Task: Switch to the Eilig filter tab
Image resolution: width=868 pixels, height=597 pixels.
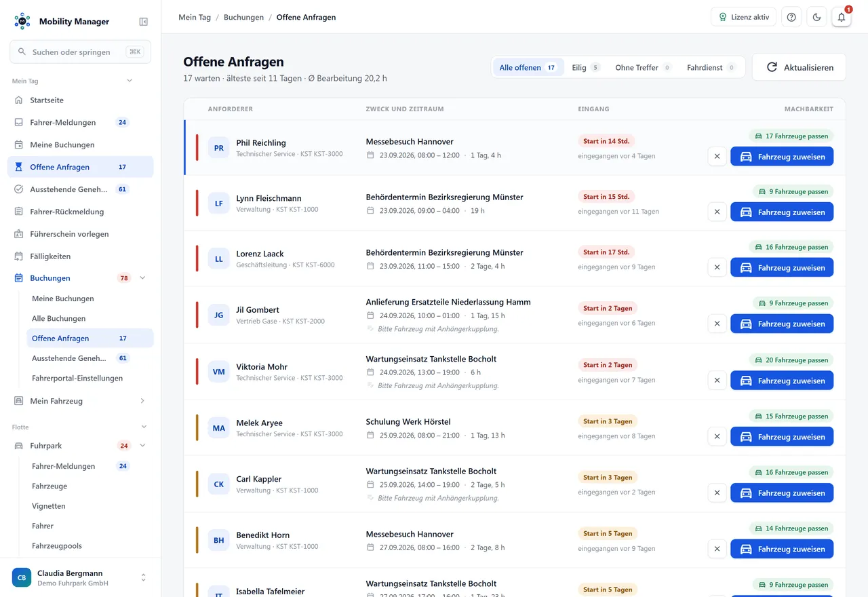Action: click(586, 68)
